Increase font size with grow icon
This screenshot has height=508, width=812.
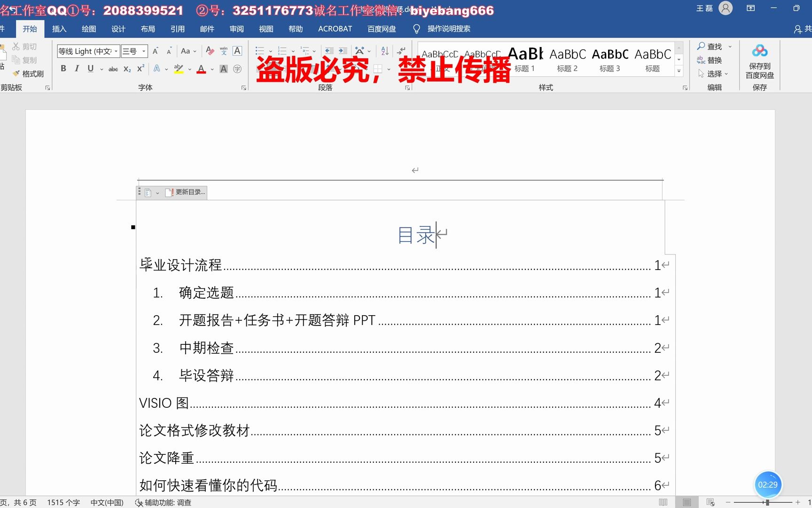[x=156, y=51]
